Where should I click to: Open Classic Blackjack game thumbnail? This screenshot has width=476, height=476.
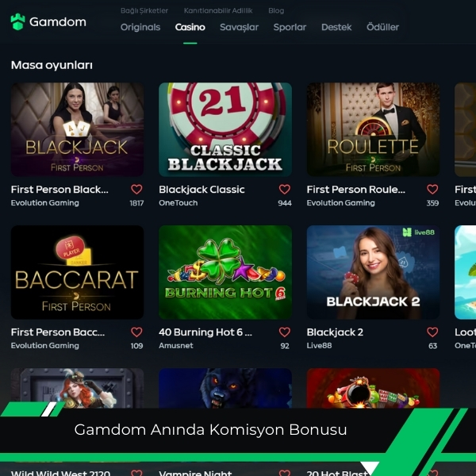pos(225,129)
